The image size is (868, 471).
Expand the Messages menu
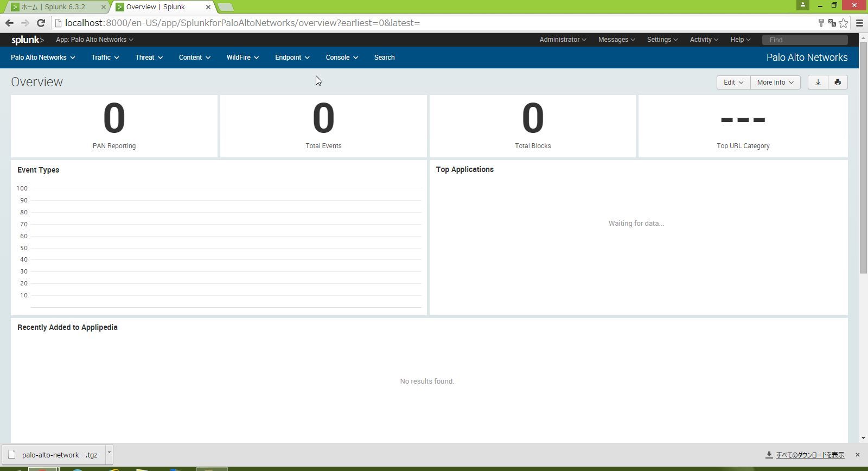pyautogui.click(x=616, y=40)
